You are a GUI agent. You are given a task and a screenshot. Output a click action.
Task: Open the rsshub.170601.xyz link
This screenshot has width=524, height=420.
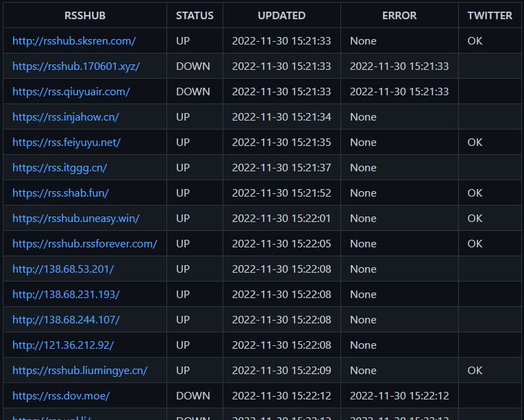(76, 66)
